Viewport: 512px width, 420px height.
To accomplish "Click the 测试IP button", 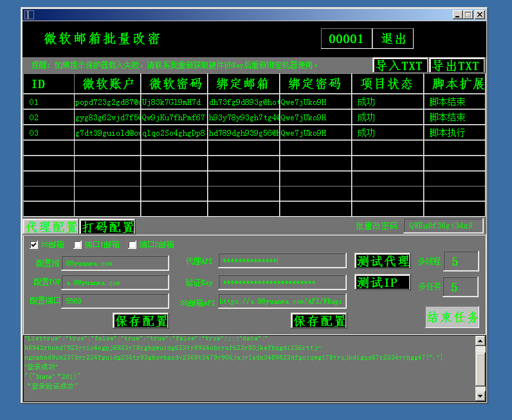I will [x=382, y=282].
